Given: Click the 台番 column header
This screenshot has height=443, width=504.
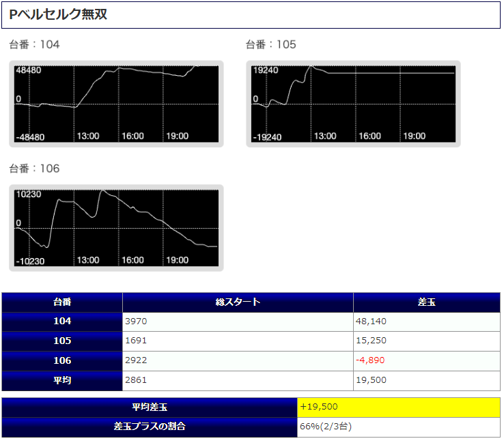Looking at the screenshot, I should [62, 302].
